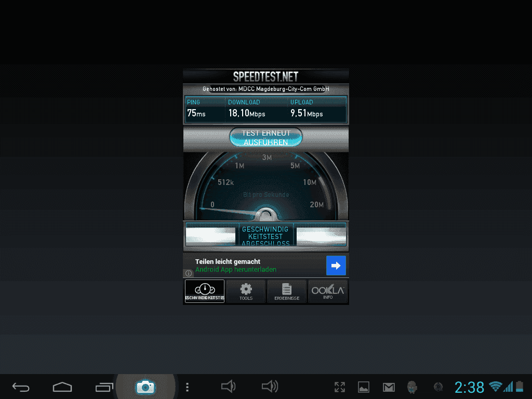Tap the 9,51 Mbps upload value

point(307,113)
